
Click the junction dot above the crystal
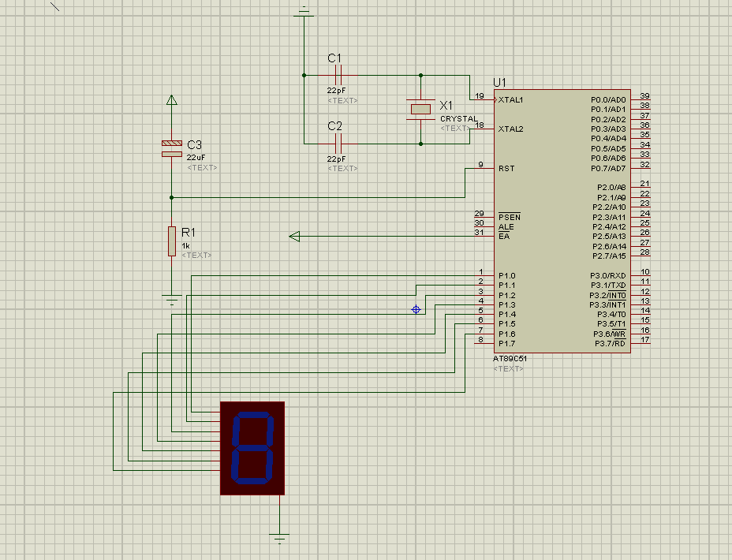coord(420,75)
